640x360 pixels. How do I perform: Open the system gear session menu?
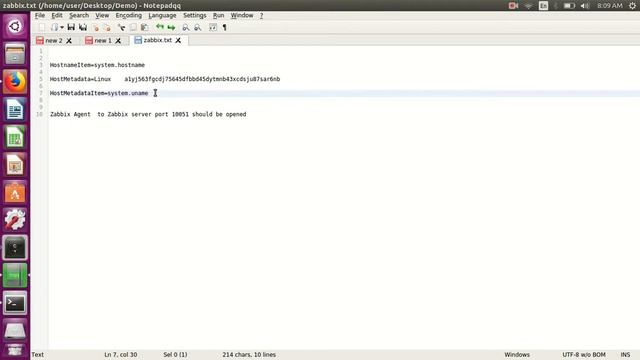[632, 6]
